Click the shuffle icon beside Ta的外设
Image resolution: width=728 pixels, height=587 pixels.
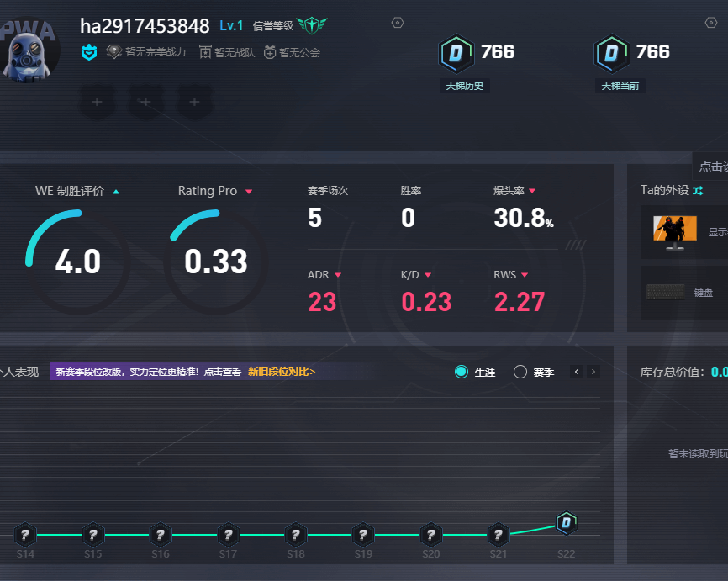pos(698,191)
